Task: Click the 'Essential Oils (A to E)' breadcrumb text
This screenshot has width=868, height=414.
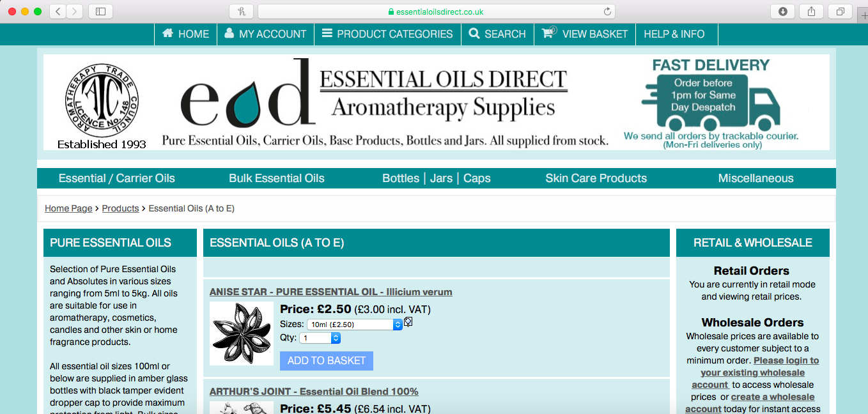Action: point(192,208)
